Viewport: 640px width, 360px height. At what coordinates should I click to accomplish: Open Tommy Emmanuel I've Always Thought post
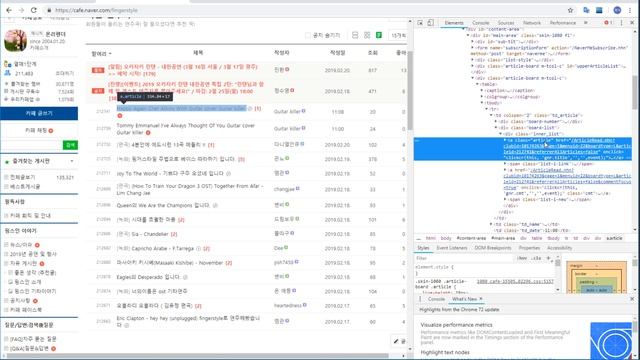click(186, 129)
